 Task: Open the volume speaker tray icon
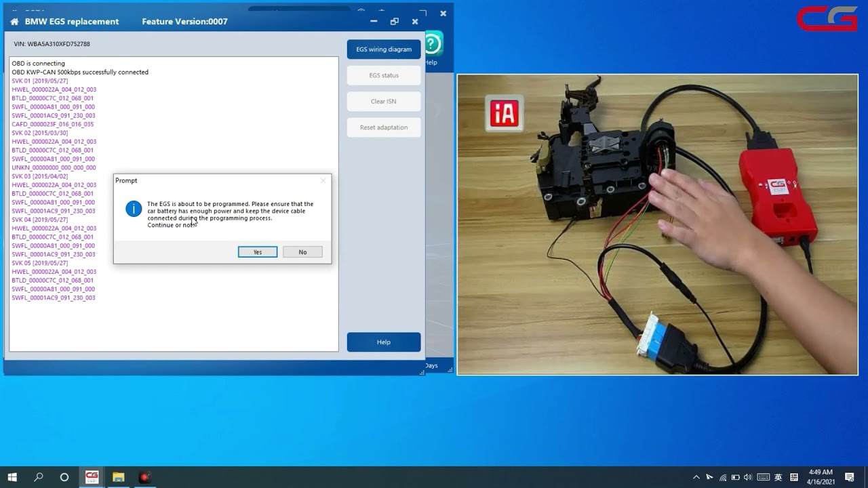click(748, 477)
